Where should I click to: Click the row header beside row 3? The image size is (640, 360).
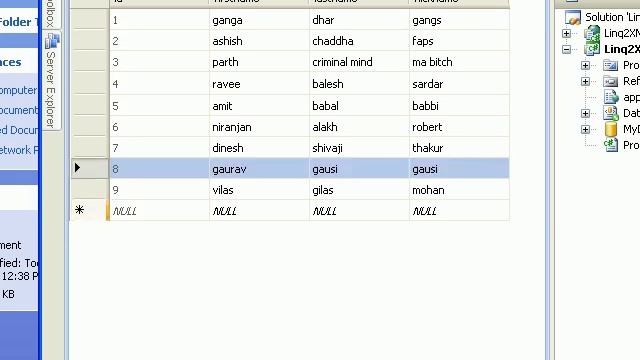[x=90, y=62]
